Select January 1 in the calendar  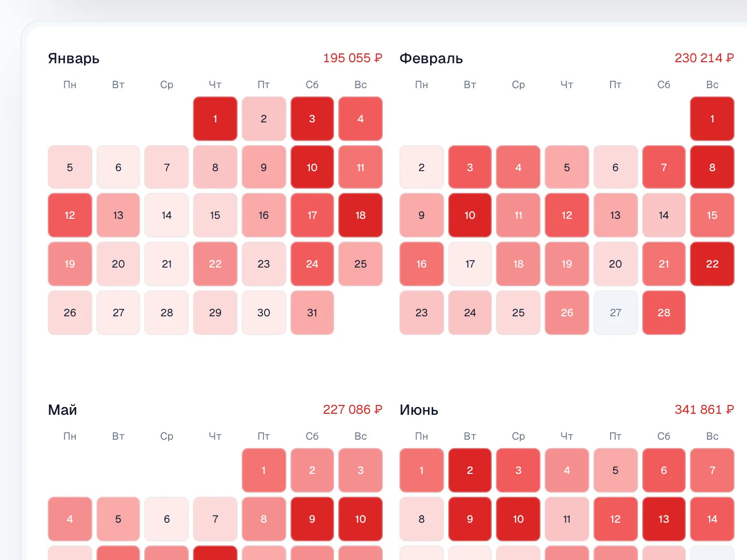[215, 119]
